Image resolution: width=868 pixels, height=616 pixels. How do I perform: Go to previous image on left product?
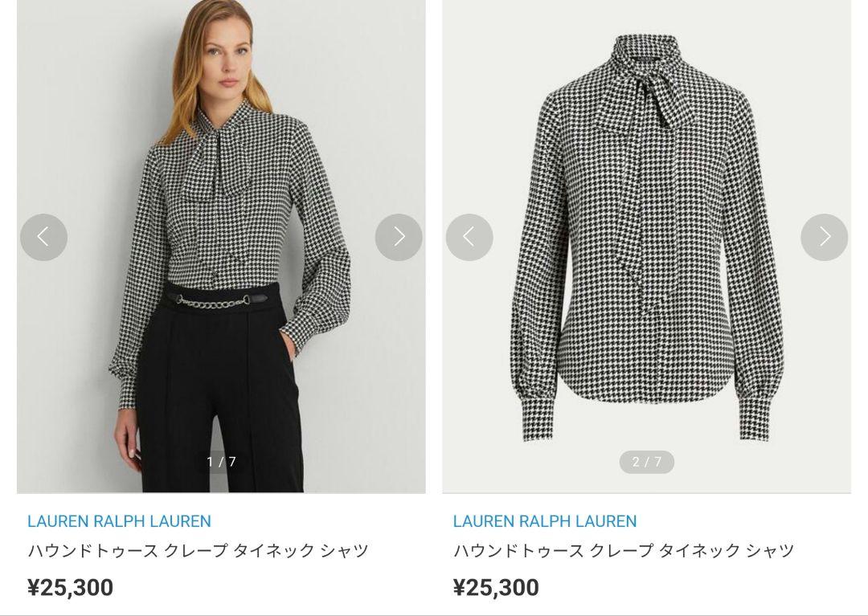[43, 237]
